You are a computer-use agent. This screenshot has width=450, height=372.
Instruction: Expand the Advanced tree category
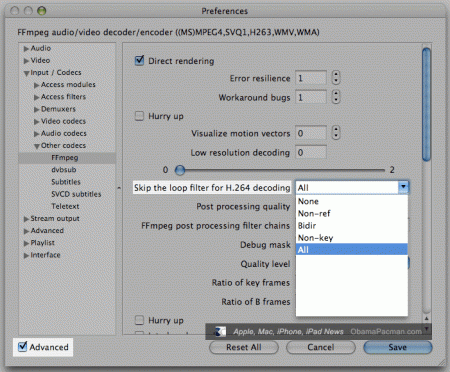coord(26,231)
